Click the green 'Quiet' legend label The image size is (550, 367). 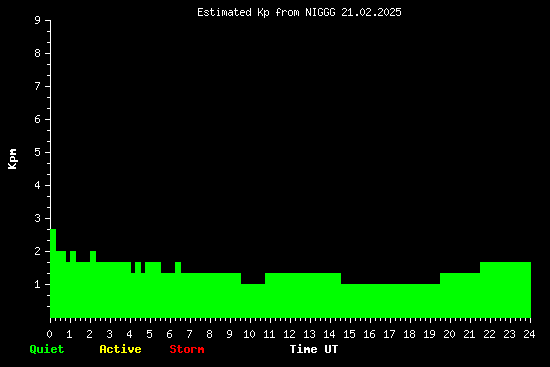tap(47, 349)
